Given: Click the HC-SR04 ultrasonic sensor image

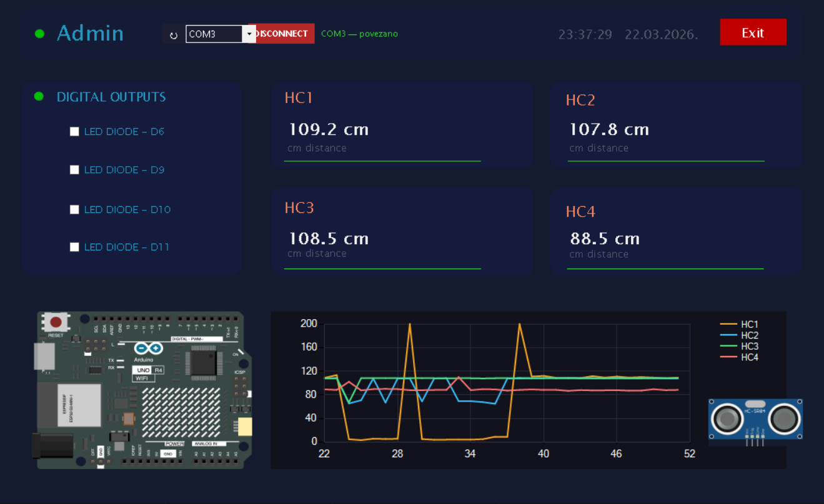Looking at the screenshot, I should tap(755, 421).
